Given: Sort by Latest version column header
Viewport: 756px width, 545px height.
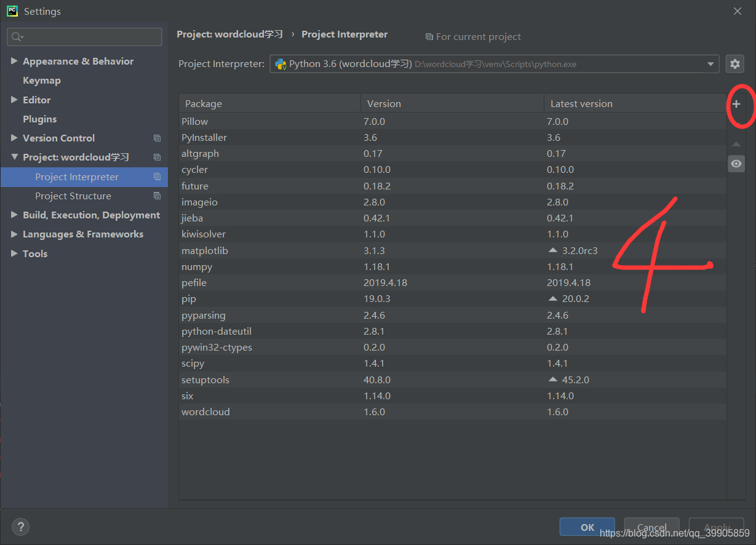Looking at the screenshot, I should click(635, 103).
